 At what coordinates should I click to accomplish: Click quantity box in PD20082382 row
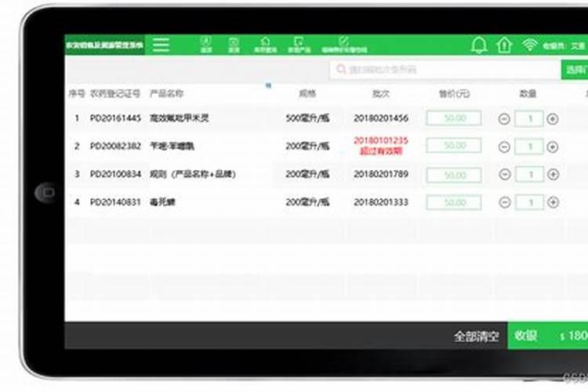pos(528,147)
